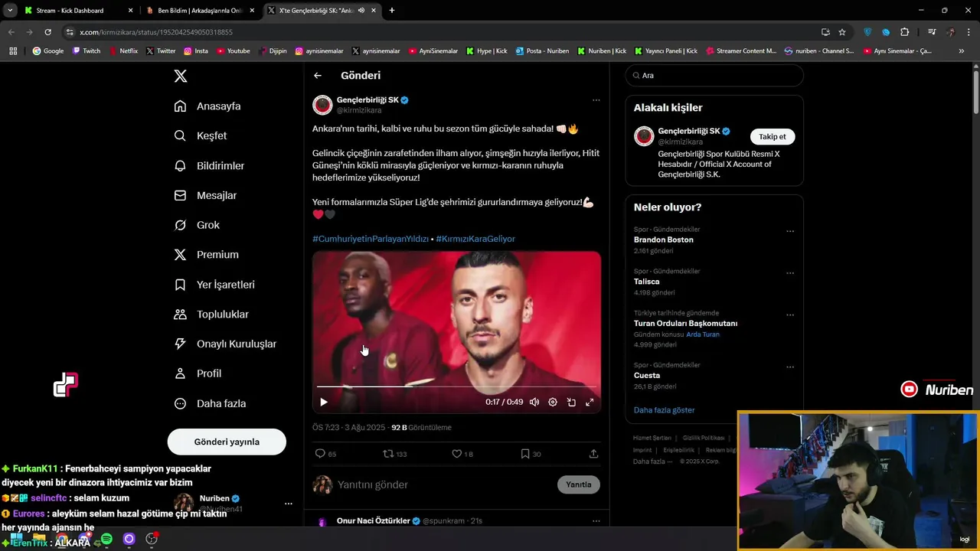The height and width of the screenshot is (551, 980).
Task: Seek on the video progress bar
Action: point(456,386)
